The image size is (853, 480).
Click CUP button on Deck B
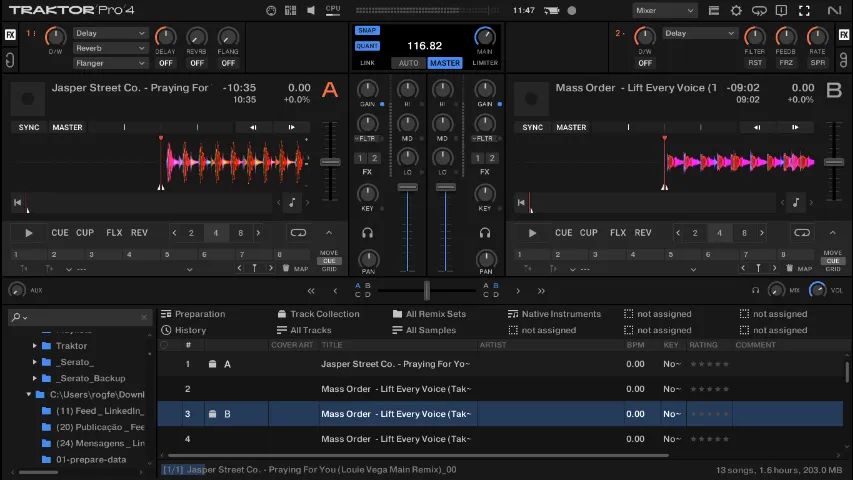point(589,232)
